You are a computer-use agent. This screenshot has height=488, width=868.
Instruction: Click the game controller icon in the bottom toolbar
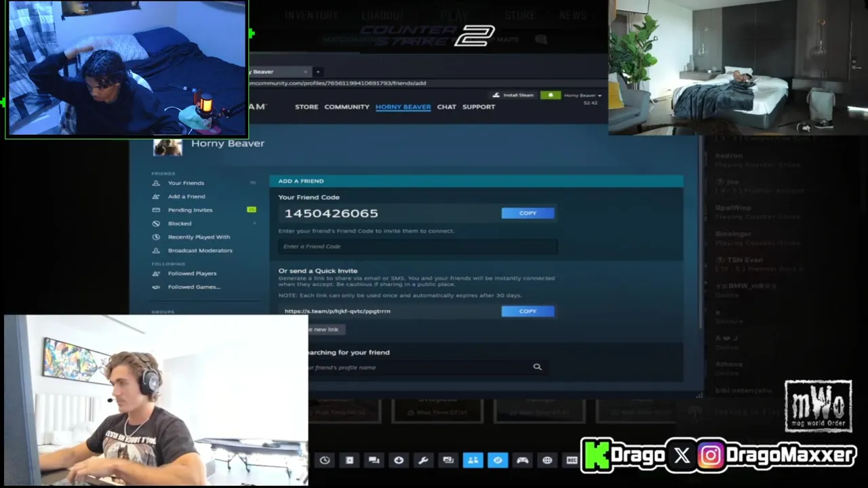coord(522,460)
